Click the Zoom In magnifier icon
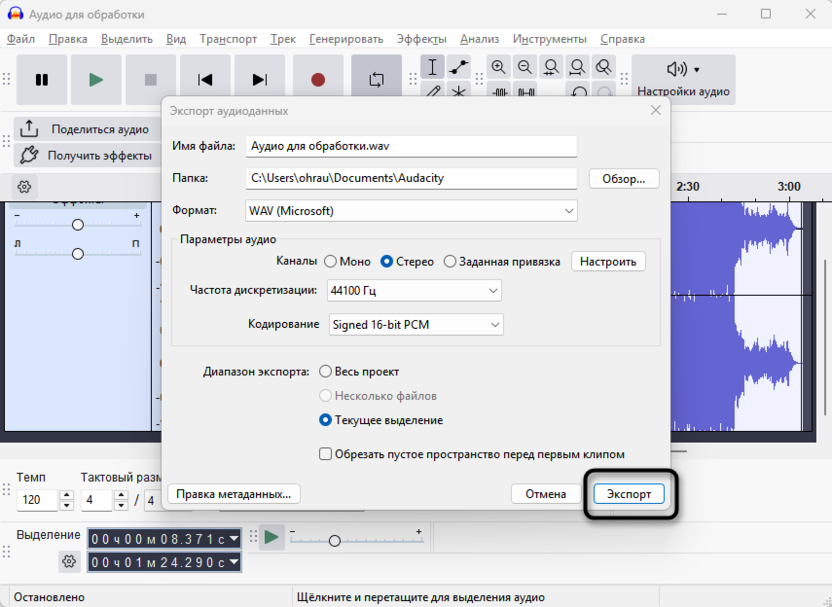This screenshot has height=607, width=832. point(498,67)
